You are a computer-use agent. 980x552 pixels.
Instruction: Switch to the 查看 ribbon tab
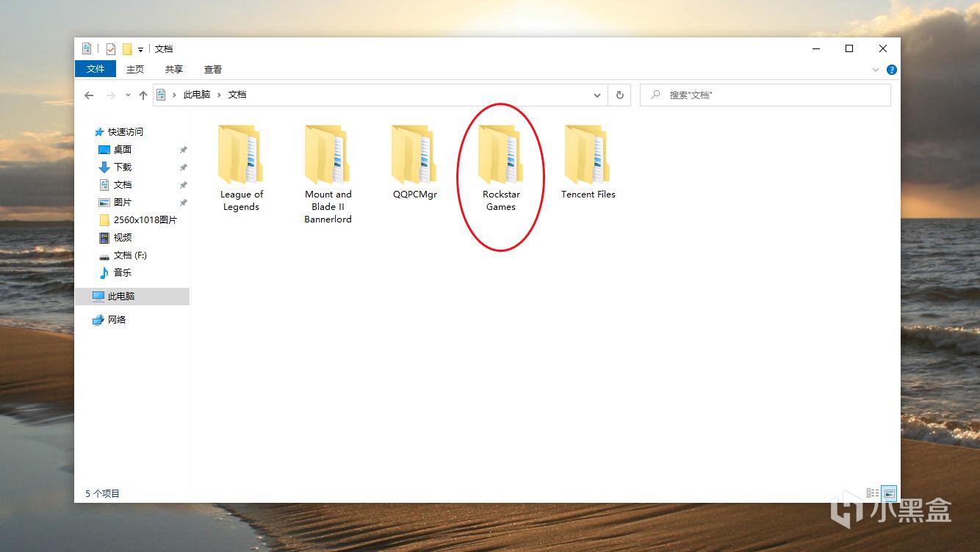[x=213, y=69]
